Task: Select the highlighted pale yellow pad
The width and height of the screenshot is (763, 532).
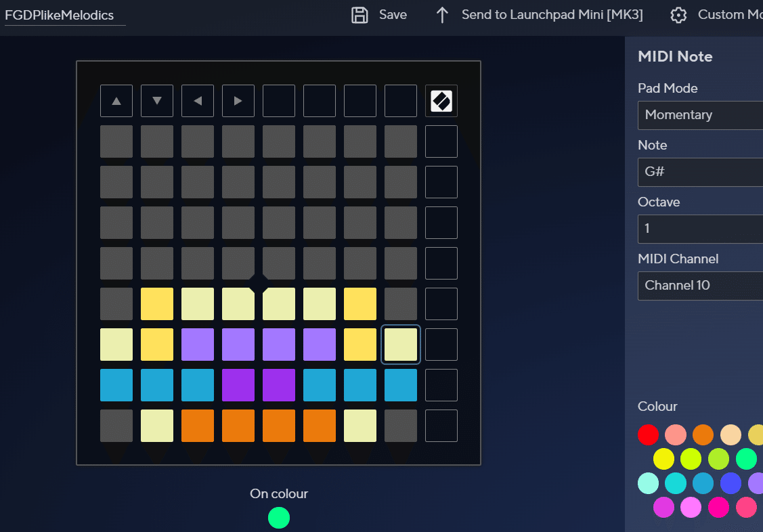Action: point(401,345)
